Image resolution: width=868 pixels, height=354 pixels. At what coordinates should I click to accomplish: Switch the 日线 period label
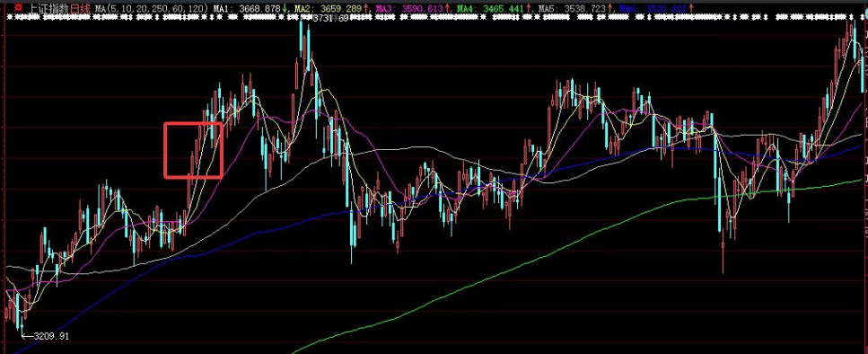(x=79, y=8)
